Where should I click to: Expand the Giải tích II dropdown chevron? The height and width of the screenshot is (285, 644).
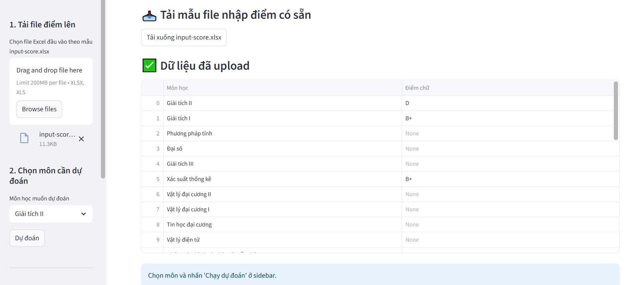84,214
